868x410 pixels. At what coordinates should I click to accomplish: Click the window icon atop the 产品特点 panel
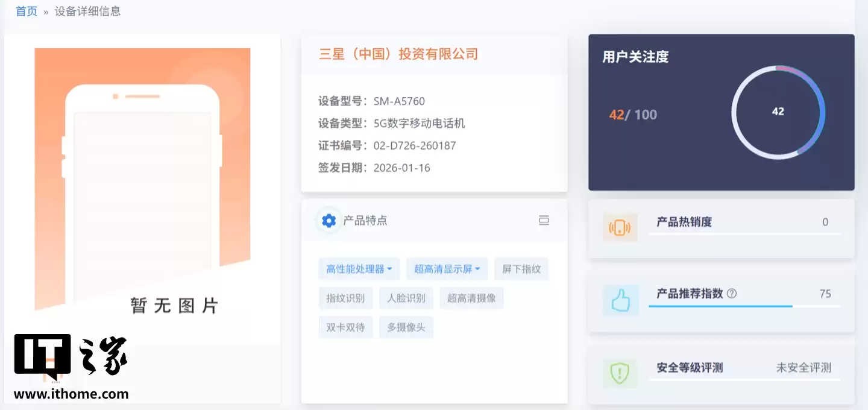(544, 220)
